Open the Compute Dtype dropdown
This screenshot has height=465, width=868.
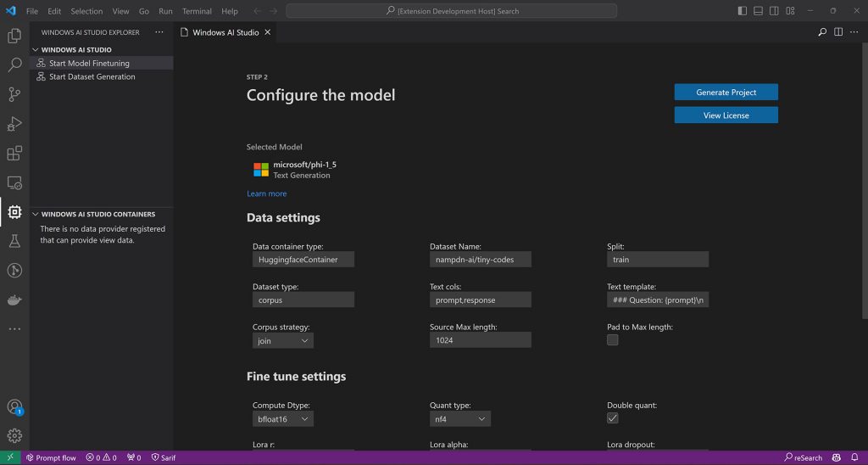click(283, 419)
